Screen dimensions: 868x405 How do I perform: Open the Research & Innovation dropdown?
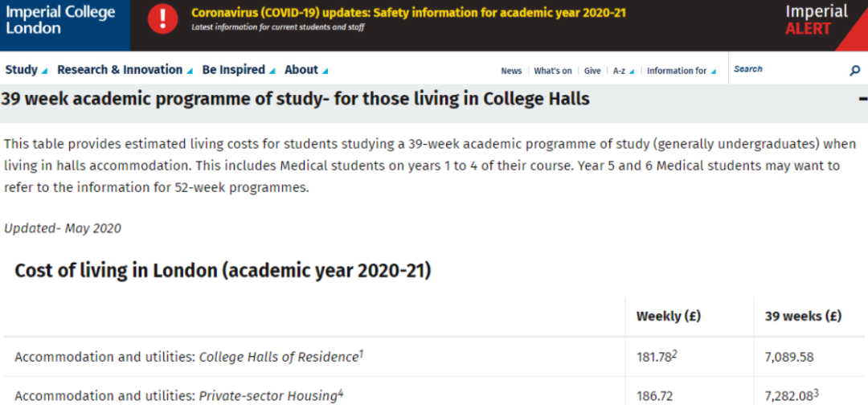tap(125, 70)
